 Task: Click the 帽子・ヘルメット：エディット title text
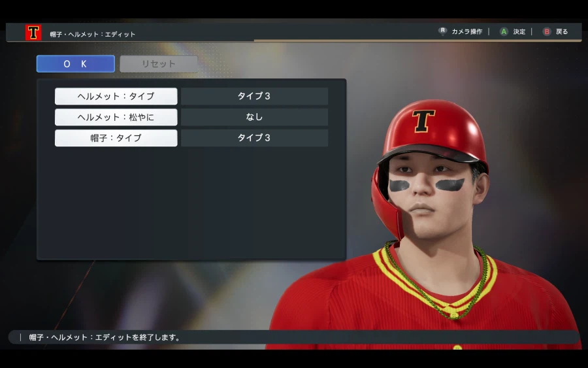click(93, 35)
